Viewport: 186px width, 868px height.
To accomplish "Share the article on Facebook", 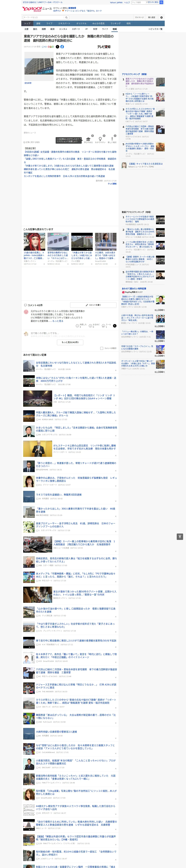I will coord(62,47).
